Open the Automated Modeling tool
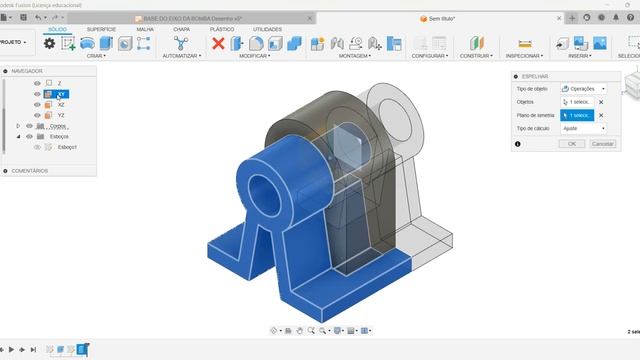 pyautogui.click(x=181, y=43)
